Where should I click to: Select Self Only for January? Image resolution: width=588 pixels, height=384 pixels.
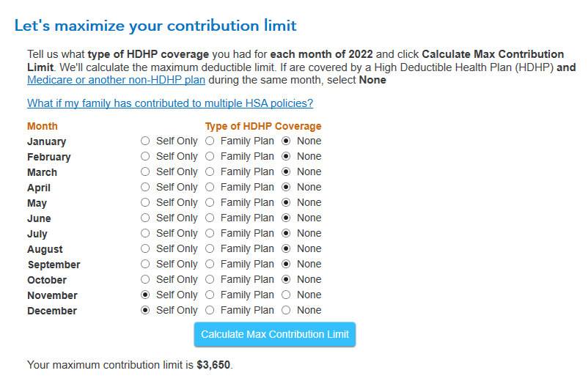click(x=145, y=141)
